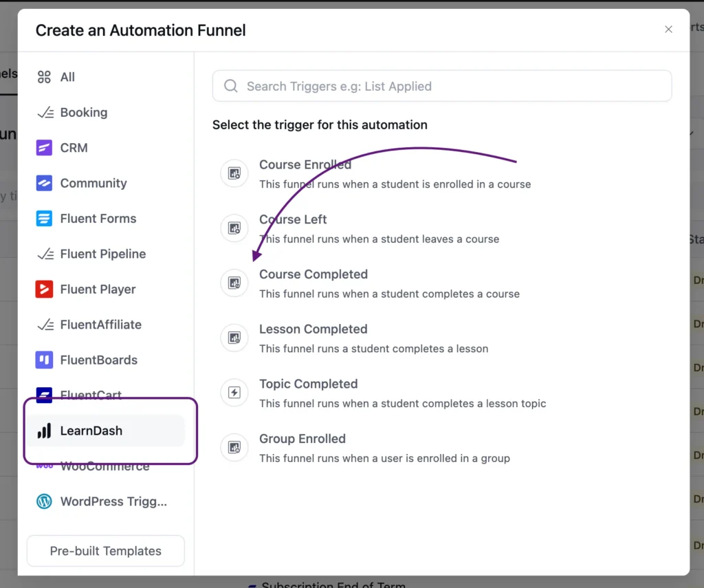Click the All category grid icon

(44, 77)
